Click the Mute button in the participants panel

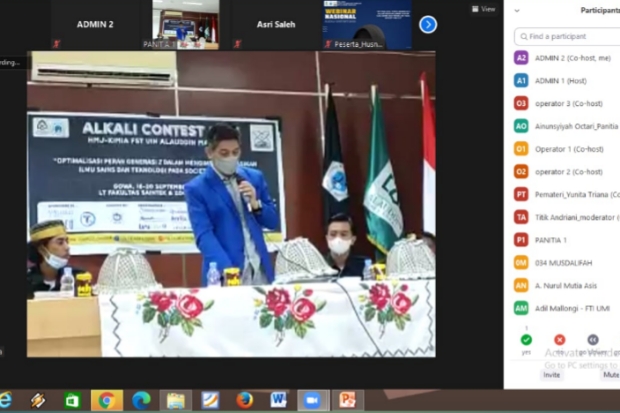point(611,375)
